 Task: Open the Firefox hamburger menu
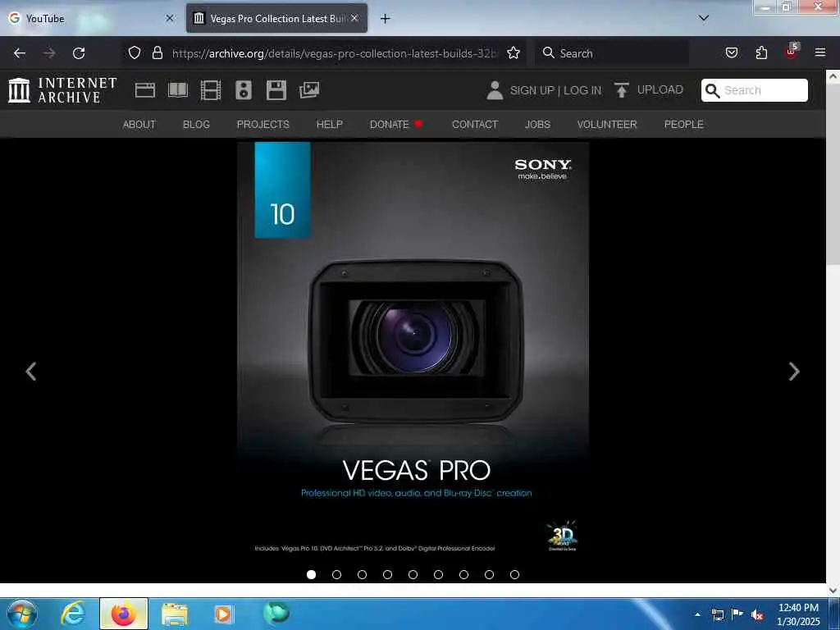click(820, 52)
